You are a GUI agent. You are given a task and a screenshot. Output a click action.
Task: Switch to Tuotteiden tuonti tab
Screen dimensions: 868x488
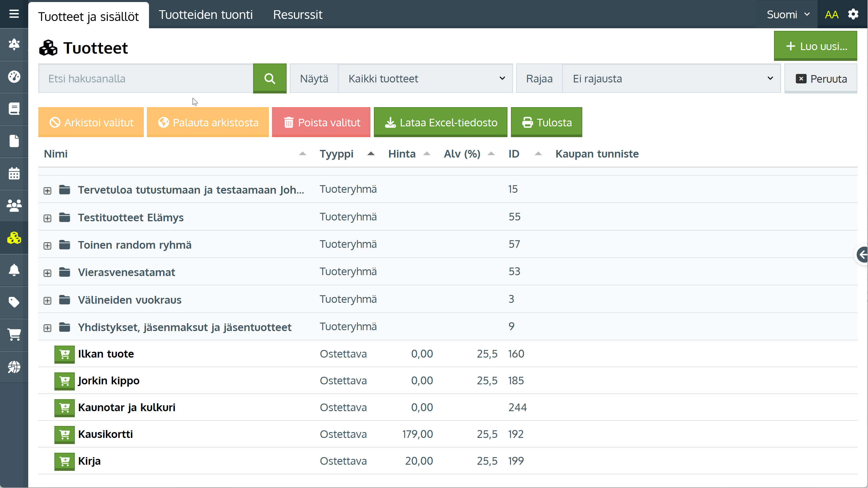(205, 15)
